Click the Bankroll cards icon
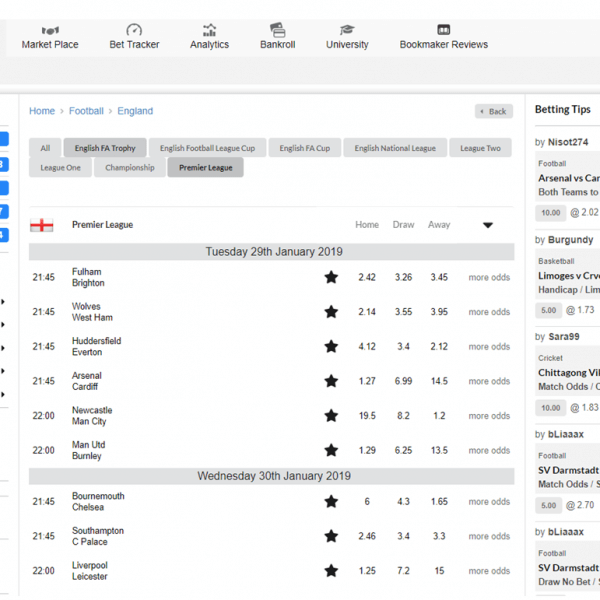The image size is (600, 600). (x=277, y=30)
